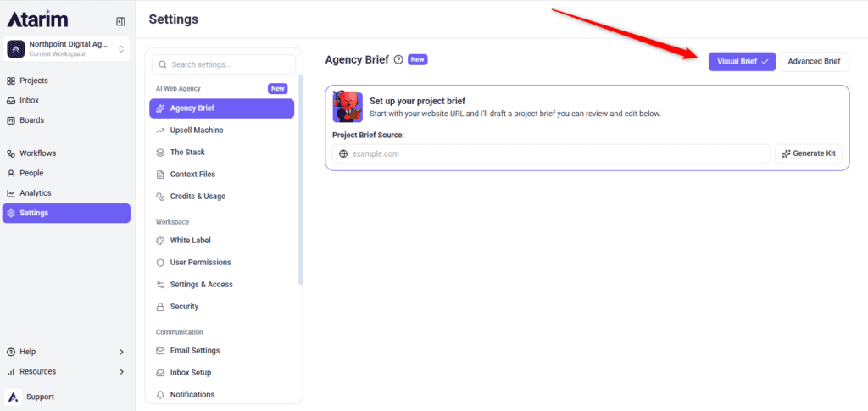Screen dimensions: 868x411
Task: Open The Stack settings
Action: tap(221, 153)
